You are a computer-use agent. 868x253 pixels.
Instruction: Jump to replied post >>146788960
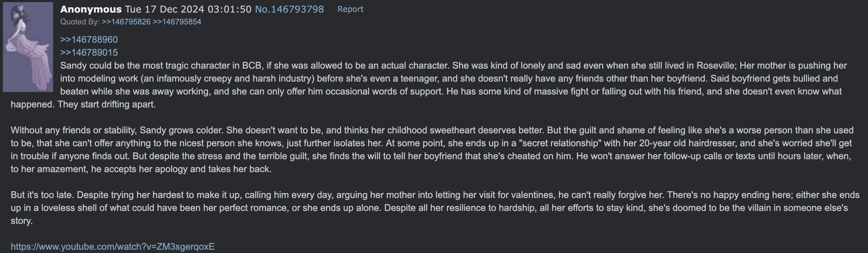click(x=89, y=40)
